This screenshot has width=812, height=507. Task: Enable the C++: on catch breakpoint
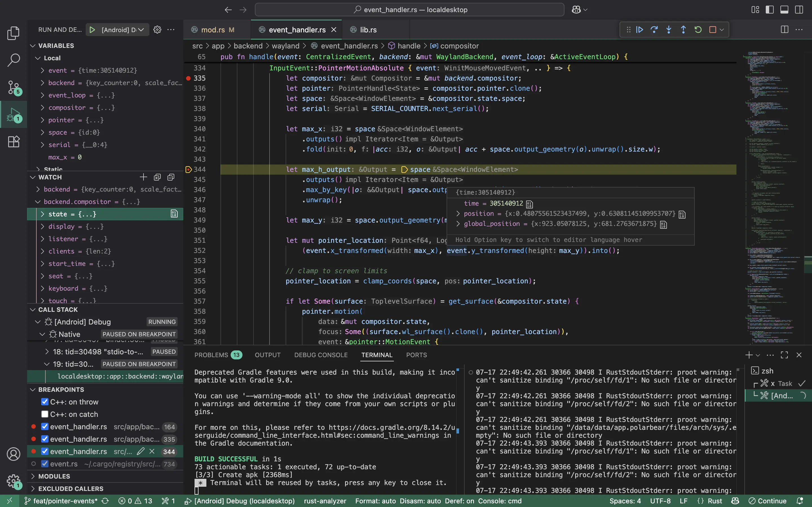click(45, 414)
